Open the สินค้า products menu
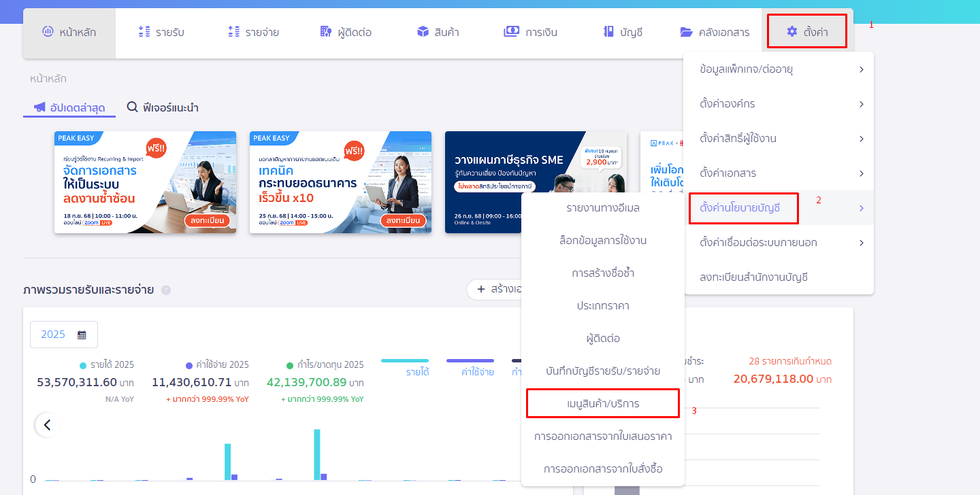Viewport: 980px width, 495px height. point(438,32)
